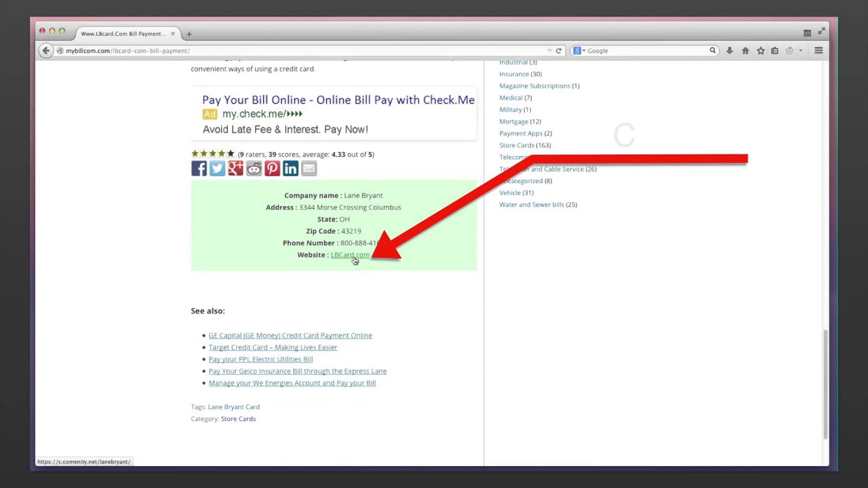Rate the page five stars

231,154
